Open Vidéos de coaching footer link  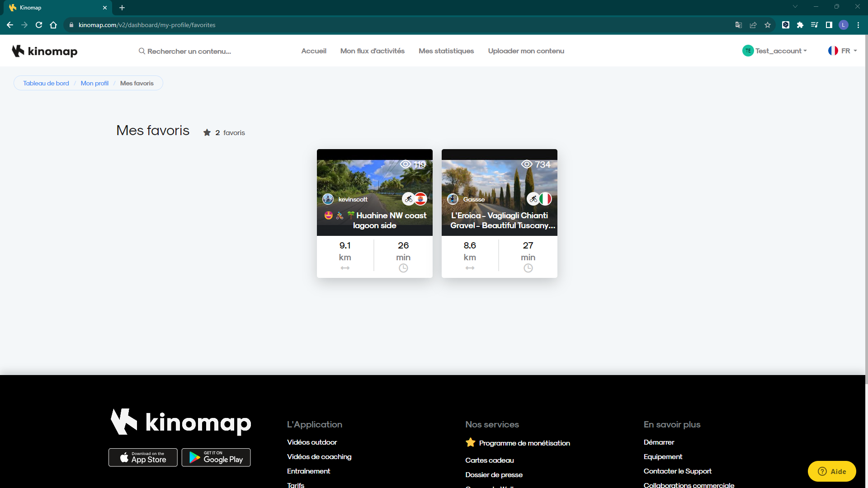tap(319, 457)
